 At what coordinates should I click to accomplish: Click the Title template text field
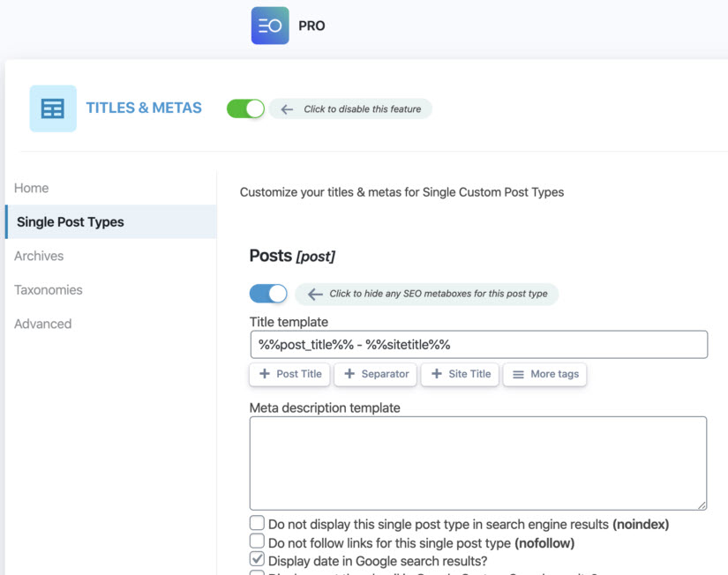coord(478,345)
